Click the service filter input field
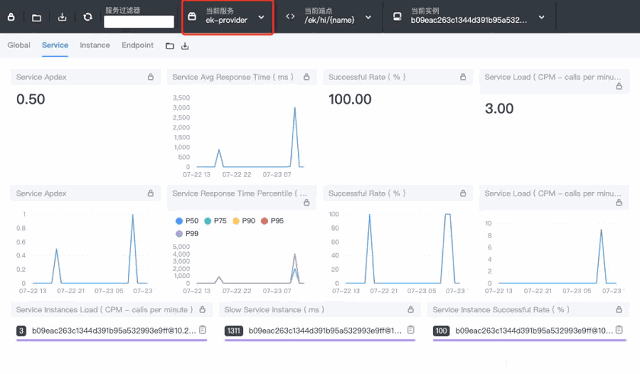The width and height of the screenshot is (640, 374). (x=139, y=22)
